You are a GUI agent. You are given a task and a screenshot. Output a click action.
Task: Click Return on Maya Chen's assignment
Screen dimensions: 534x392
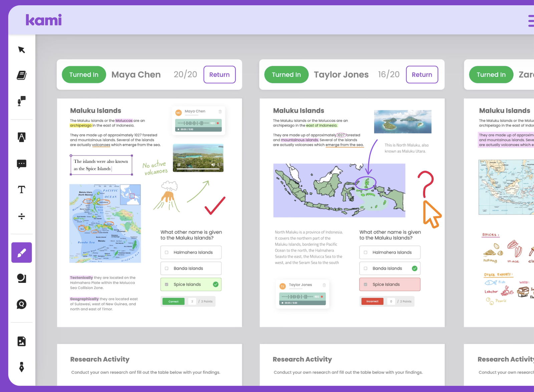tap(219, 74)
